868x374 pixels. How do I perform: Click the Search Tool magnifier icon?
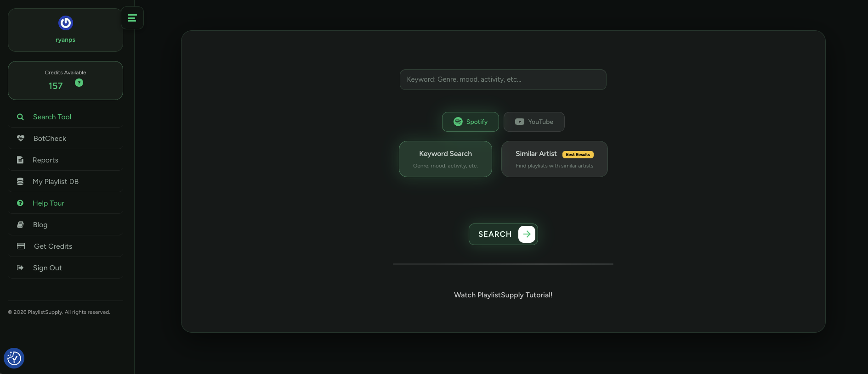[20, 117]
